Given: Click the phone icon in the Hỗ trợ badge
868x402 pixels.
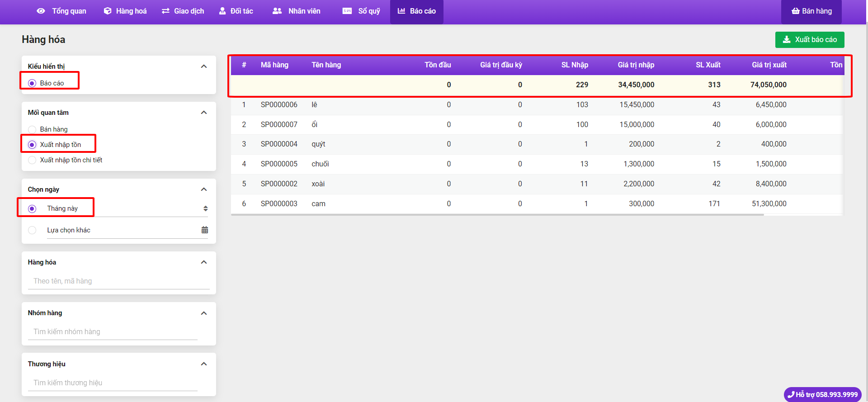Looking at the screenshot, I should pos(791,394).
